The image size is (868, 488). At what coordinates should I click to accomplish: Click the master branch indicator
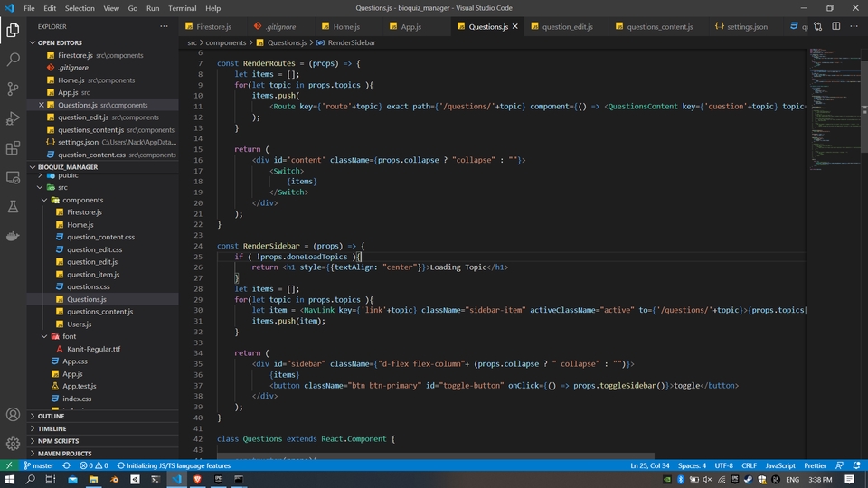39,465
